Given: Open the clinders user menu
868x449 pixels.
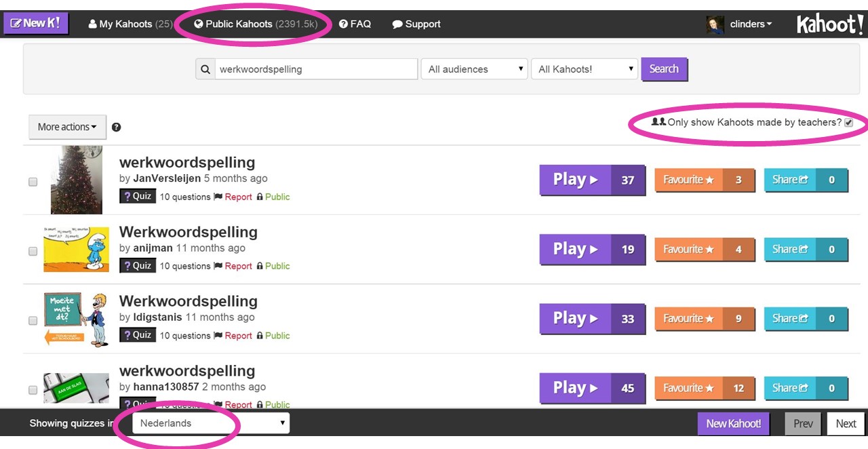Looking at the screenshot, I should (x=751, y=24).
